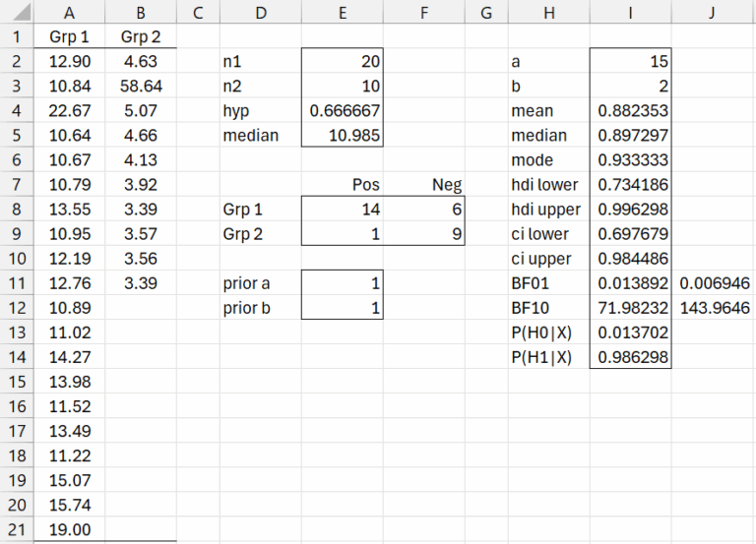Select column A header
This screenshot has height=544, width=756.
tap(70, 13)
